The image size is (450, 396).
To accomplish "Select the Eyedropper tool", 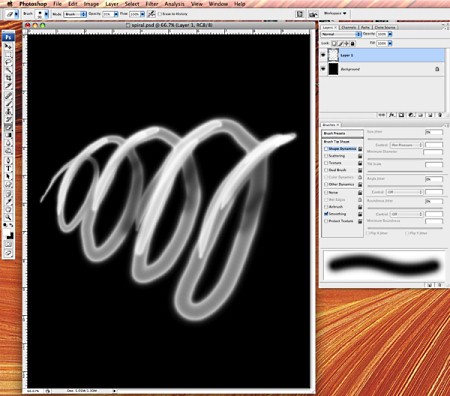I will tap(8, 202).
